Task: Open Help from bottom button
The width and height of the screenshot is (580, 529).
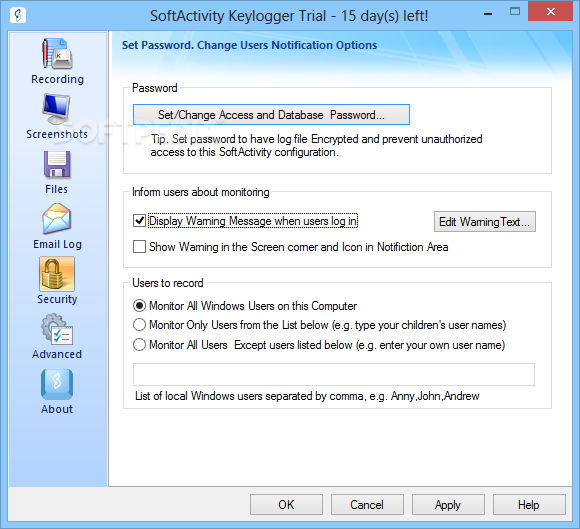Action: pos(529,505)
